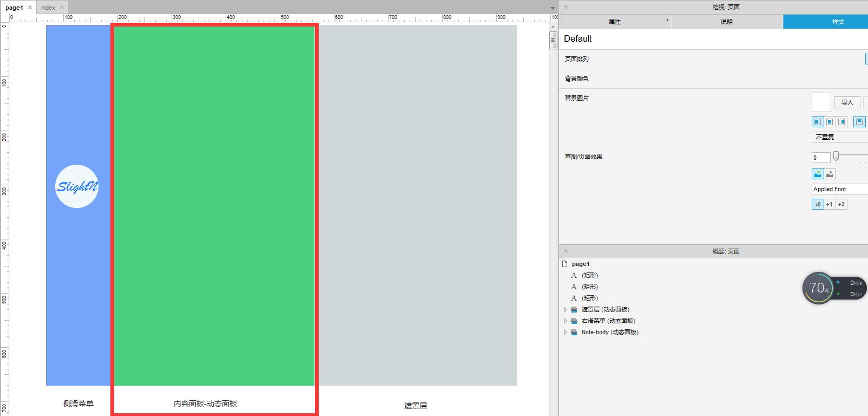The width and height of the screenshot is (868, 416).
Task: Click the 草图/页面效果 property label
Action: (583, 157)
